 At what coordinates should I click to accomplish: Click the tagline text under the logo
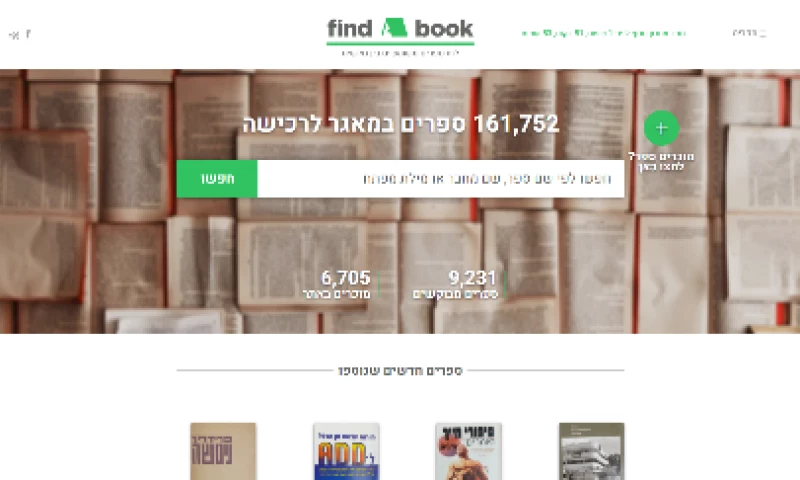click(401, 53)
